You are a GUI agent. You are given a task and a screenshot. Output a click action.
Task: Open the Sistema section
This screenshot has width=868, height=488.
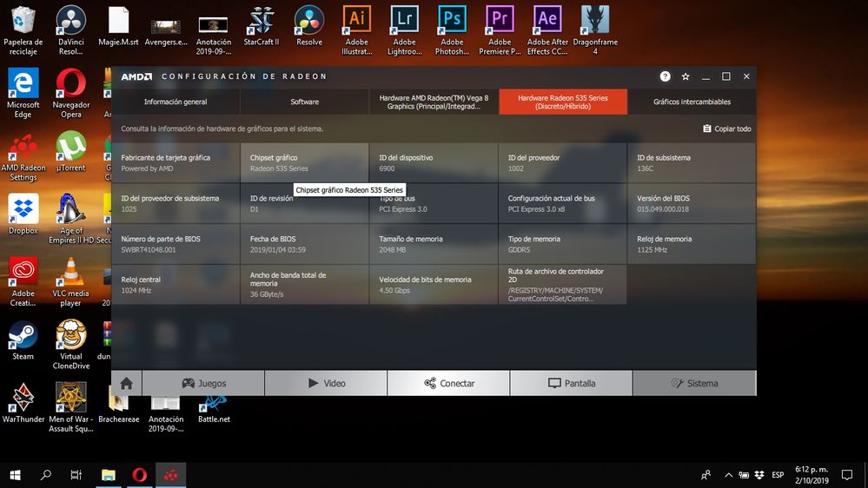click(x=694, y=383)
